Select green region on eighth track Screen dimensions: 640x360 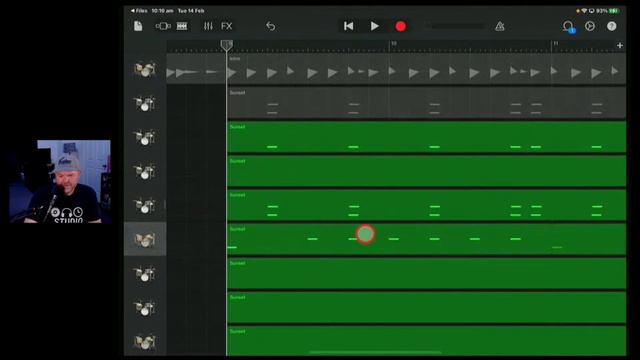[x=426, y=308]
